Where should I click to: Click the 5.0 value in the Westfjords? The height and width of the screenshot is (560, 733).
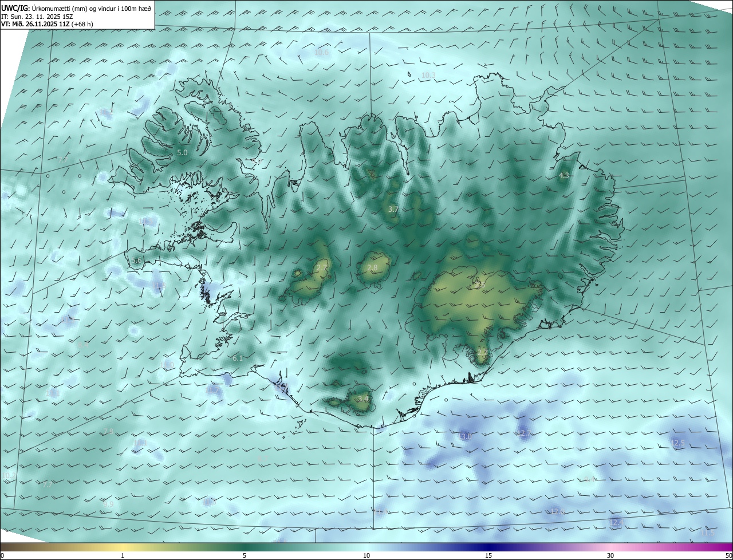click(x=182, y=153)
